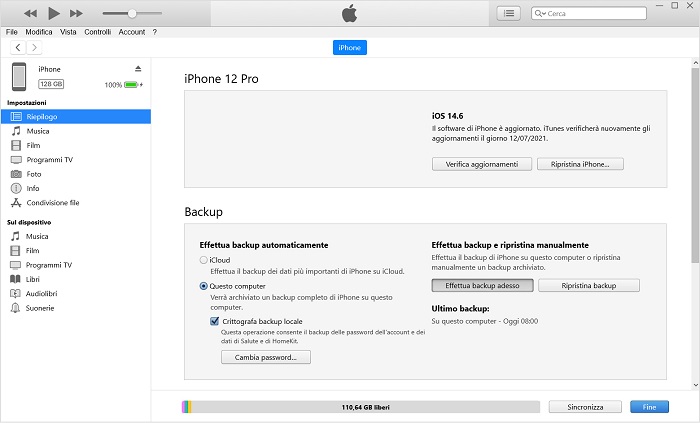Image resolution: width=700 pixels, height=423 pixels.
Task: Skip forward with the fast-forward button
Action: click(x=76, y=13)
